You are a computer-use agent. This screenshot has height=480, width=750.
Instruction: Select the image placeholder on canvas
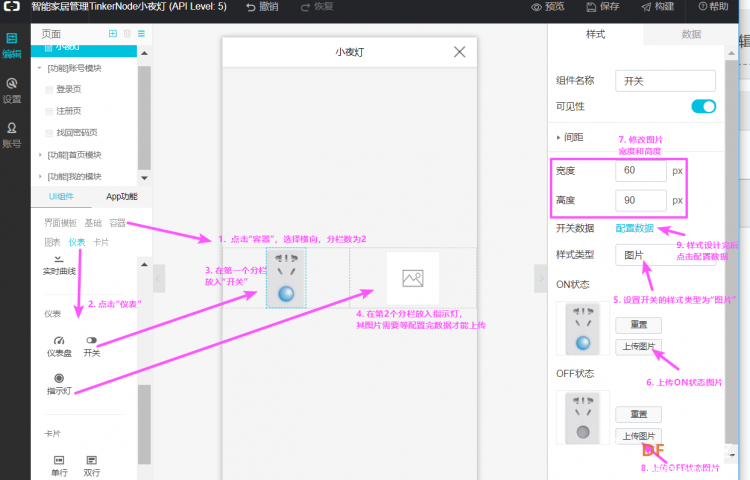413,278
